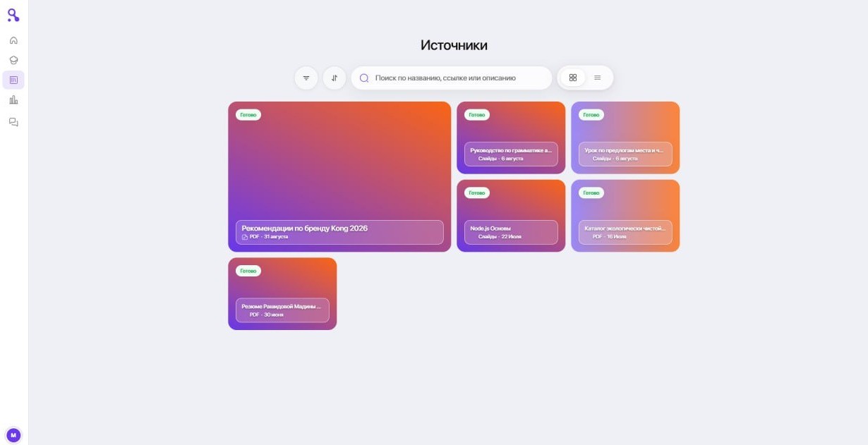Image resolution: width=868 pixels, height=445 pixels.
Task: Open the filter options button
Action: pos(306,78)
